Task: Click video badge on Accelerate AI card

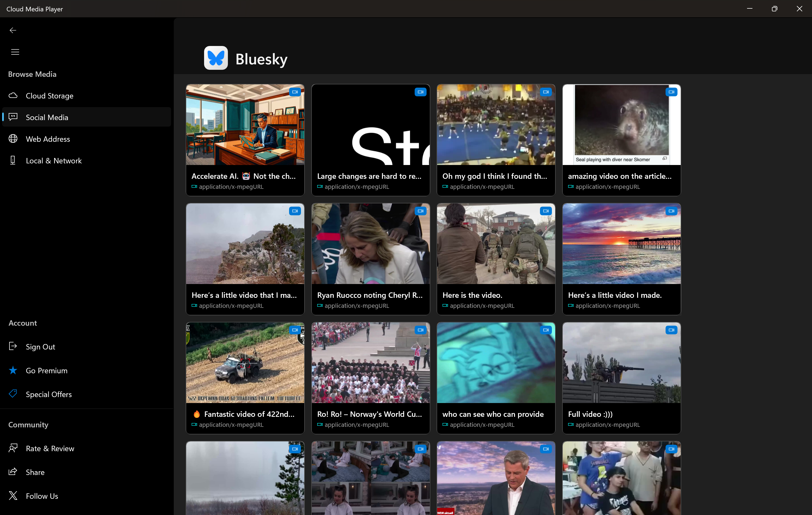Action: click(x=295, y=92)
